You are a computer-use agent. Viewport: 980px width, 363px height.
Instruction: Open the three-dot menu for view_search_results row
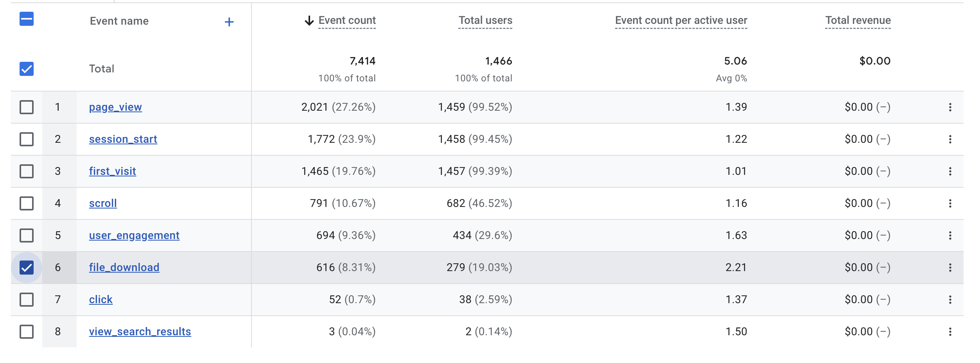(x=950, y=332)
